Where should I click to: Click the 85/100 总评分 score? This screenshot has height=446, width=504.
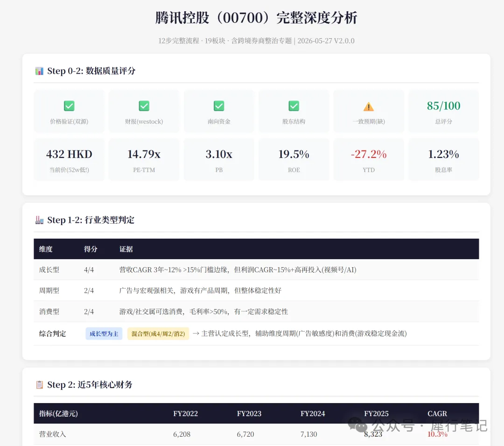[444, 106]
